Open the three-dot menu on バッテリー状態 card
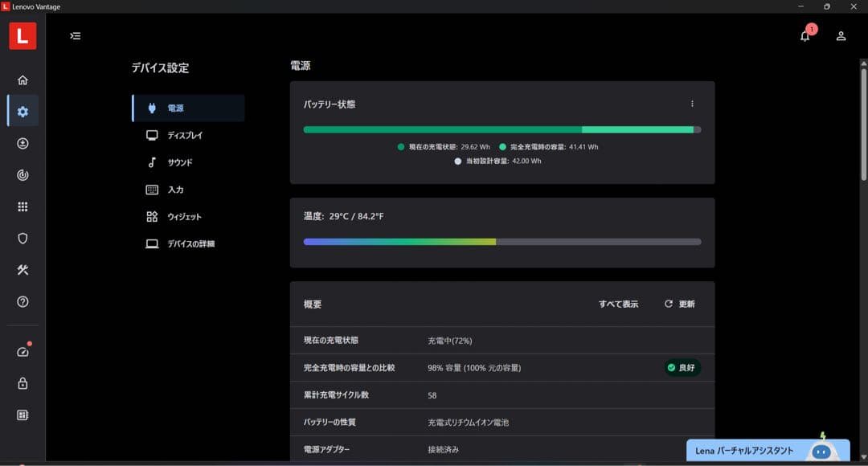The height and width of the screenshot is (466, 868). pyautogui.click(x=692, y=104)
